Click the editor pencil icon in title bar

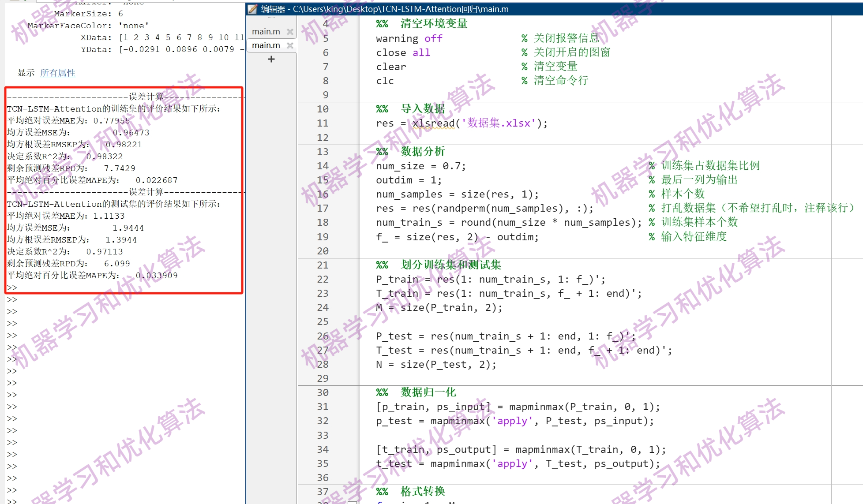(x=252, y=9)
